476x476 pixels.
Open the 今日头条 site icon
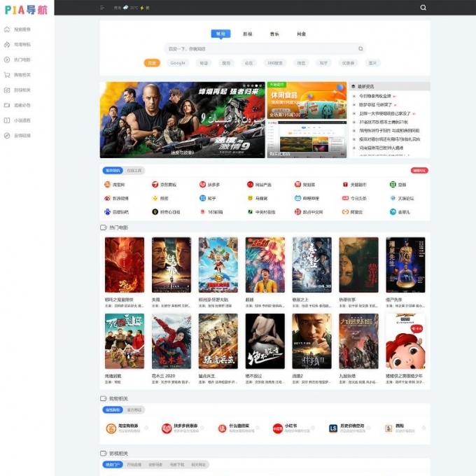click(345, 198)
